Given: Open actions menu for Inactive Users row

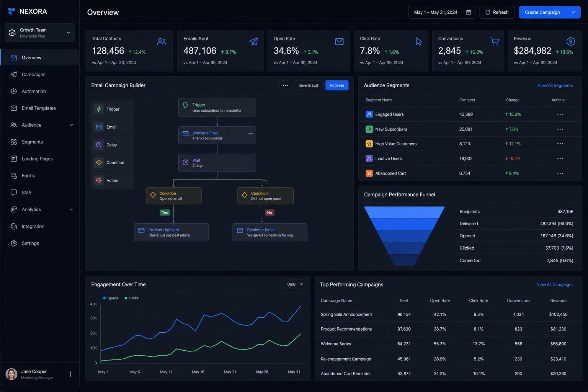Looking at the screenshot, I should pyautogui.click(x=560, y=158).
